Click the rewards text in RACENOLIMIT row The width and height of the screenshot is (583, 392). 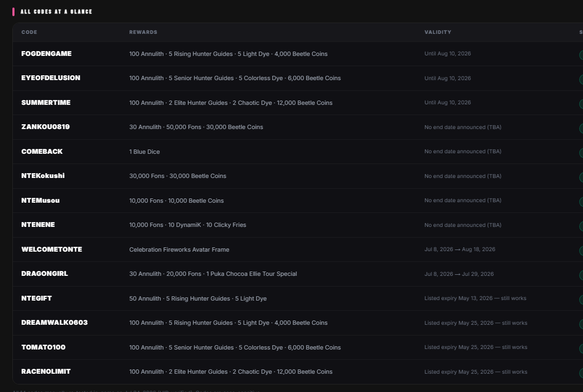click(x=231, y=372)
